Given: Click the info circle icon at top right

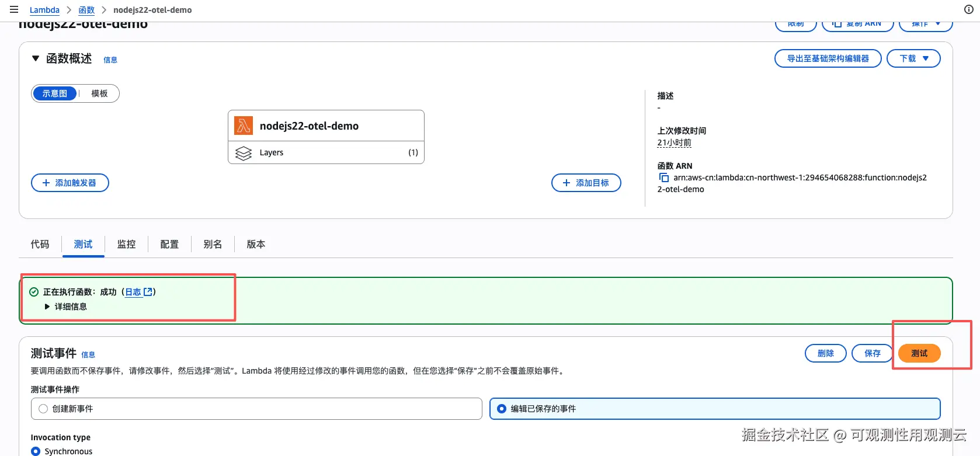Looking at the screenshot, I should [968, 9].
